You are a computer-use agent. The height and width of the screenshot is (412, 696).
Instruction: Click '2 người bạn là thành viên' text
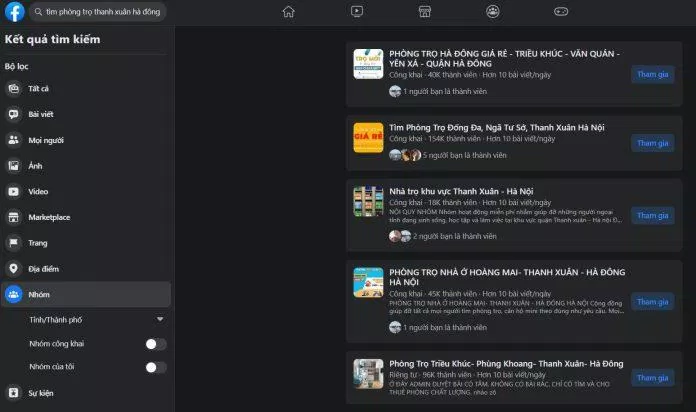(x=455, y=236)
